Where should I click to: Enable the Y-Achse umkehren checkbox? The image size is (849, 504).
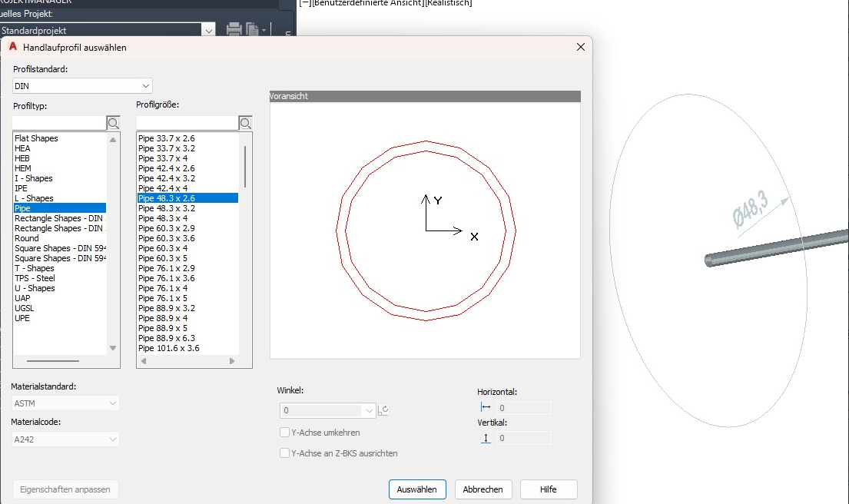[x=284, y=432]
